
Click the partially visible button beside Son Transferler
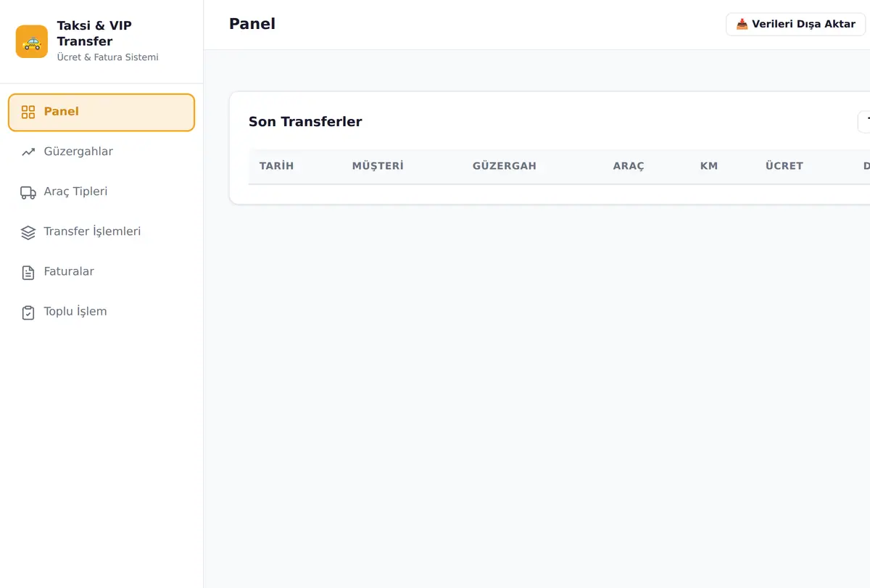tap(864, 122)
